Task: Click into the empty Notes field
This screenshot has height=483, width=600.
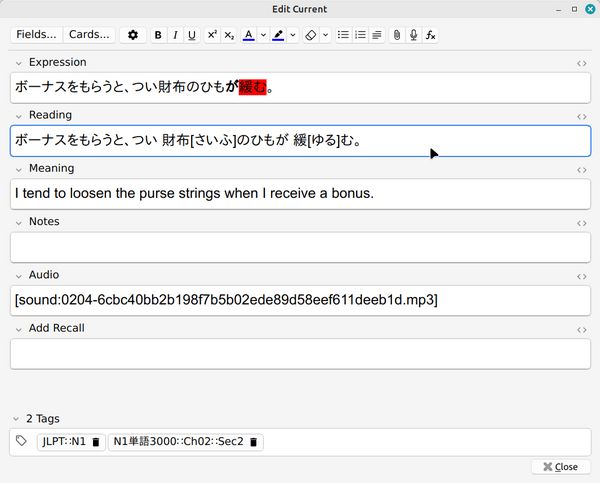Action: (300, 247)
